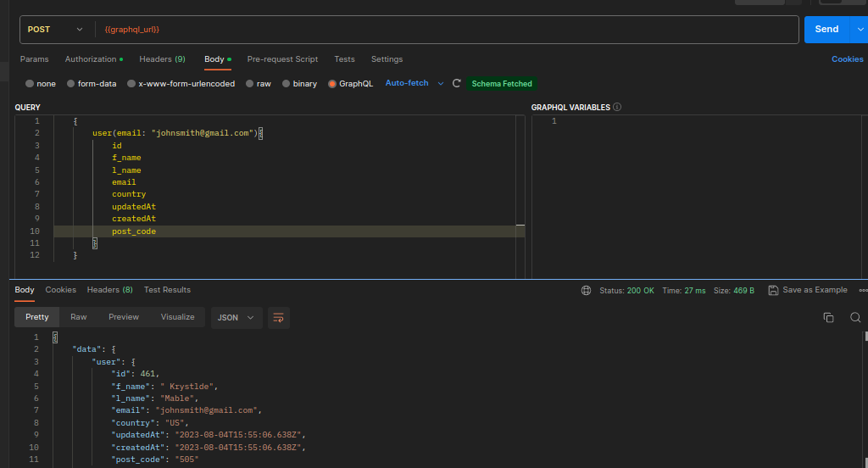Refresh the GraphQL schema icon
The image size is (868, 468).
coord(457,84)
